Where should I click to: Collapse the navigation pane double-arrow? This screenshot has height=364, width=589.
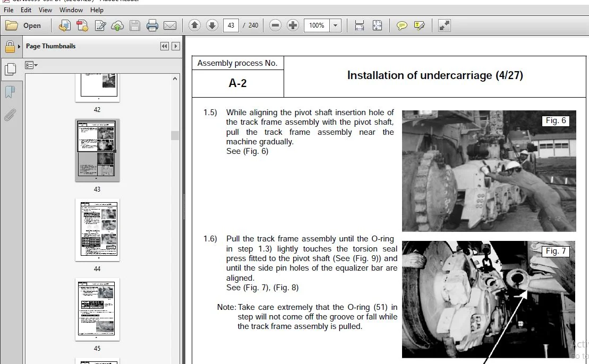point(164,46)
